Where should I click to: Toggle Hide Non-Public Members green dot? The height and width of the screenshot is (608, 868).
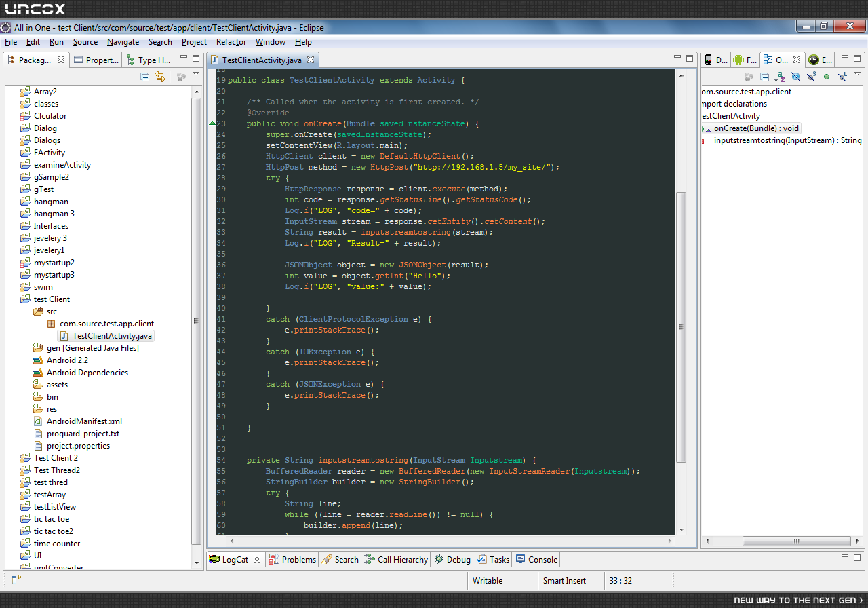[827, 77]
